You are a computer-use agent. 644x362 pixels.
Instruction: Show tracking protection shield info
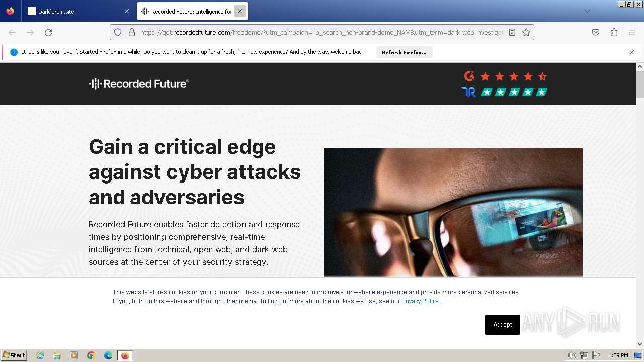[118, 32]
